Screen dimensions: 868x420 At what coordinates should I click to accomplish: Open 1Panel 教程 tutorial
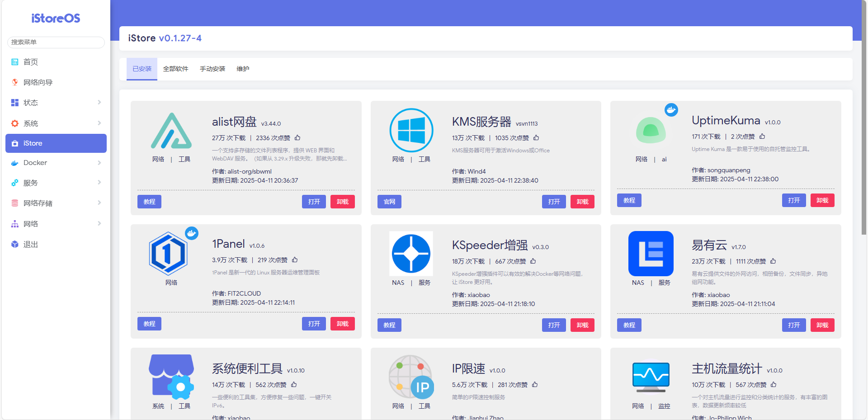click(x=149, y=324)
